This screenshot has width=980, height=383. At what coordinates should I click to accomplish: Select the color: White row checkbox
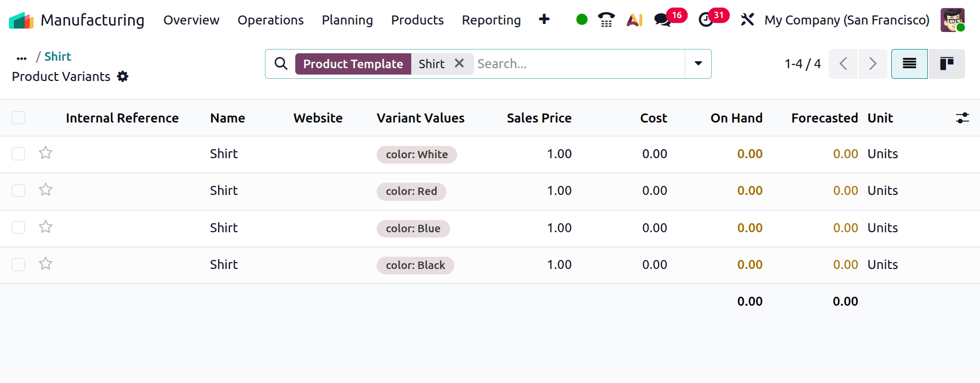tap(19, 154)
